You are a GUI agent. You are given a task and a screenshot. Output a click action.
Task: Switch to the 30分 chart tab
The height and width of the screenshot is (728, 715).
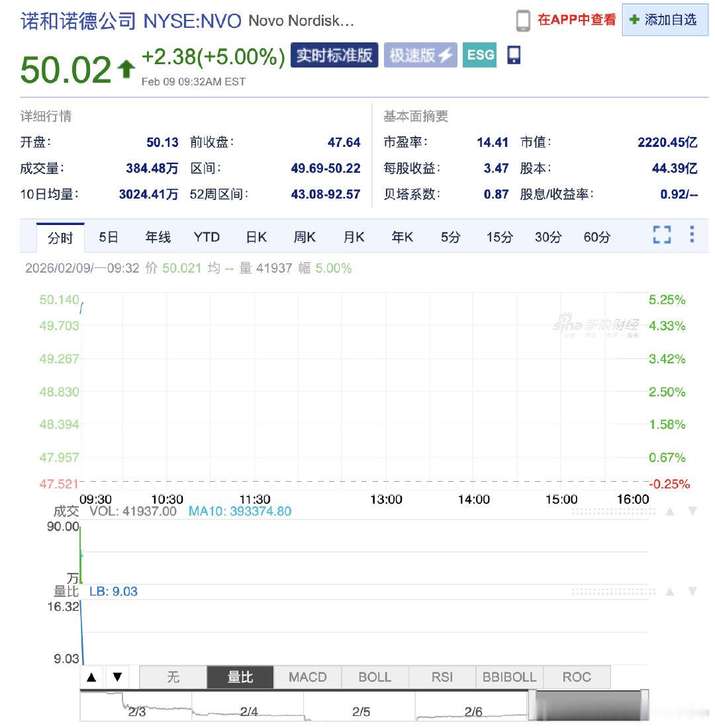(548, 237)
